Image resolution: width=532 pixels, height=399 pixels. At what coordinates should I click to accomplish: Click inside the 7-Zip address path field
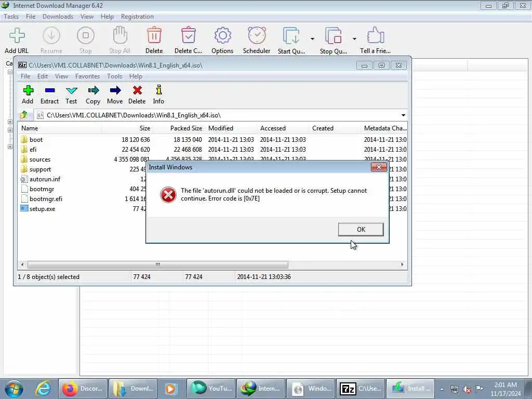[x=217, y=115]
